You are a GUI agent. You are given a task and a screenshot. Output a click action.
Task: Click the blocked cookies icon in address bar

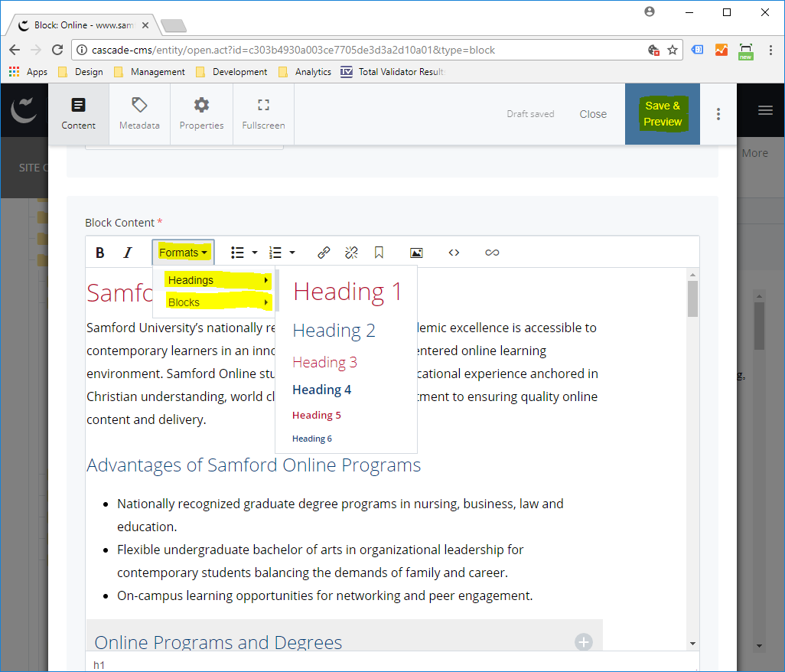[x=654, y=50]
